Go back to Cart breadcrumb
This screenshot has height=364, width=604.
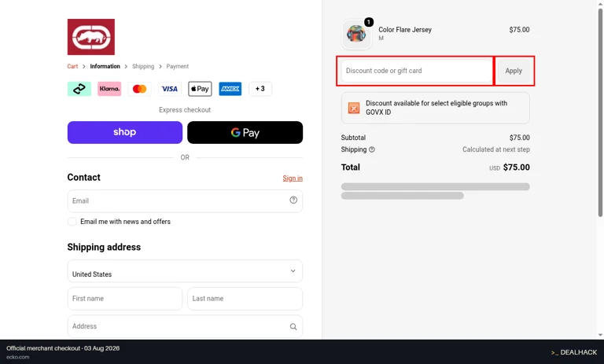click(72, 66)
